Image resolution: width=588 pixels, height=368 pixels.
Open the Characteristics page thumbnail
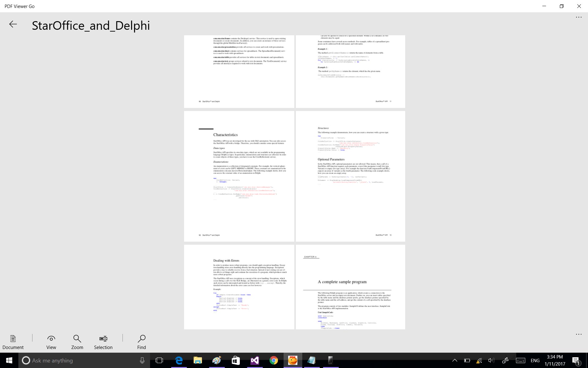pyautogui.click(x=239, y=176)
